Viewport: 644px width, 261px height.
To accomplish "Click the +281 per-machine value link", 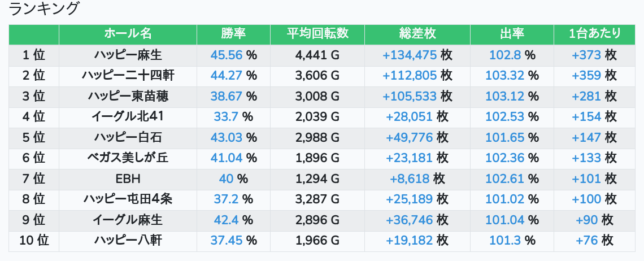I will coord(586,96).
